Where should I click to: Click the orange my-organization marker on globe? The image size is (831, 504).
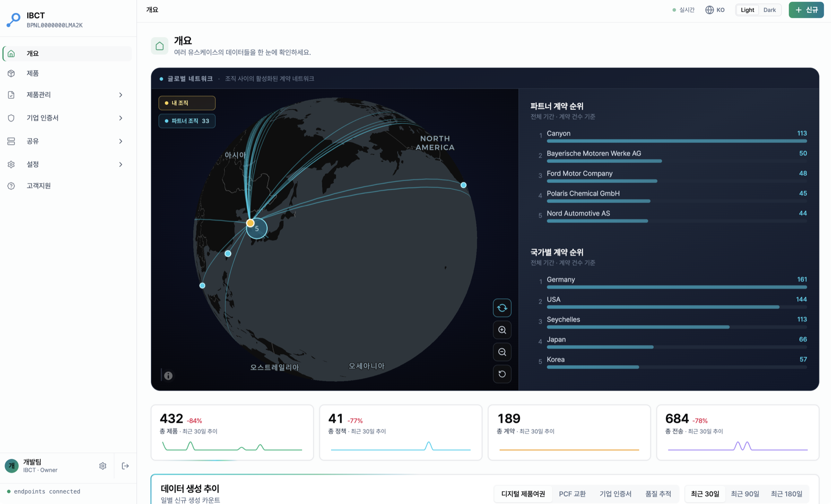pyautogui.click(x=250, y=223)
